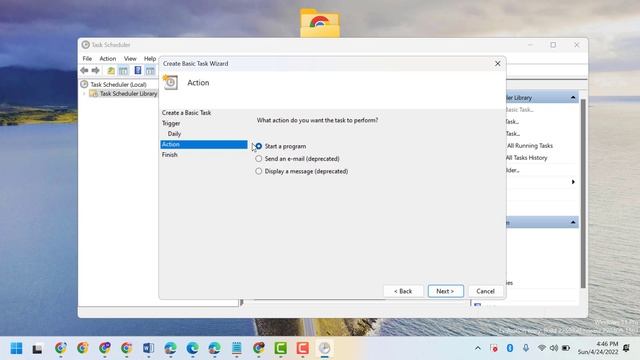Image resolution: width=640 pixels, height=360 pixels.
Task: Open the Action menu in Task Scheduler
Action: coord(108,59)
